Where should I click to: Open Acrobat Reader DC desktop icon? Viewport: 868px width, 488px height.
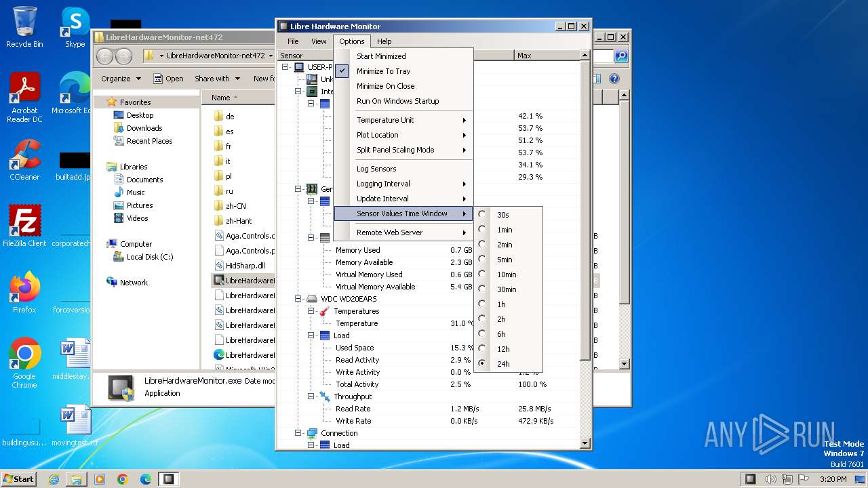(x=24, y=98)
